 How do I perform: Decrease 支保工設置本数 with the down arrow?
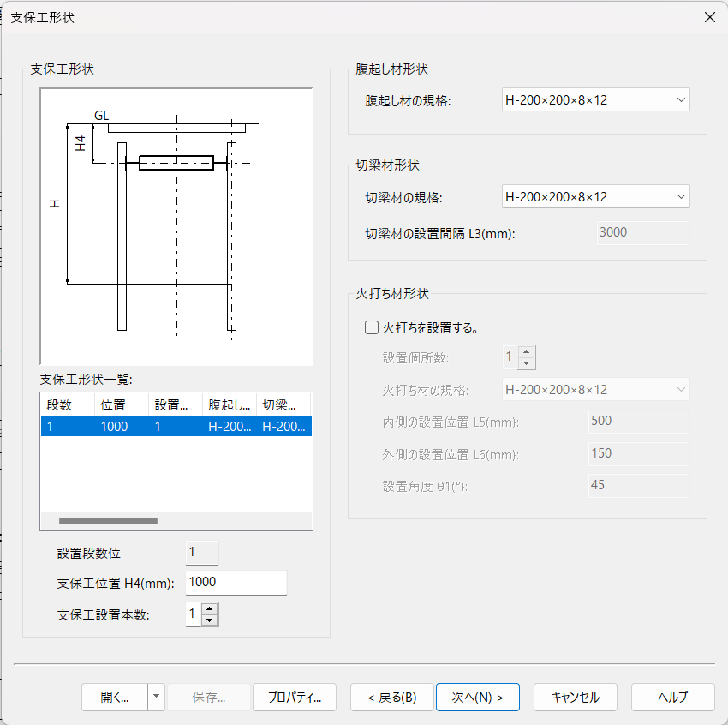[209, 620]
